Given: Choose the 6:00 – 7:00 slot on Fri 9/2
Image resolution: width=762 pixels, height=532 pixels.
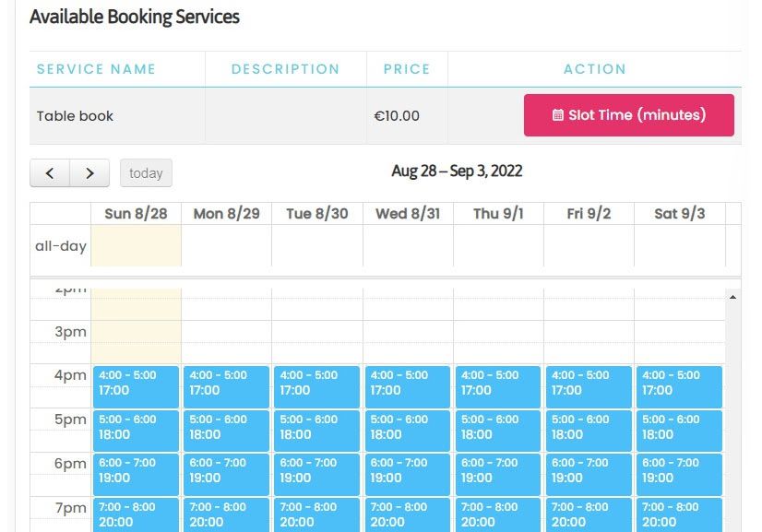Looking at the screenshot, I should click(588, 473).
